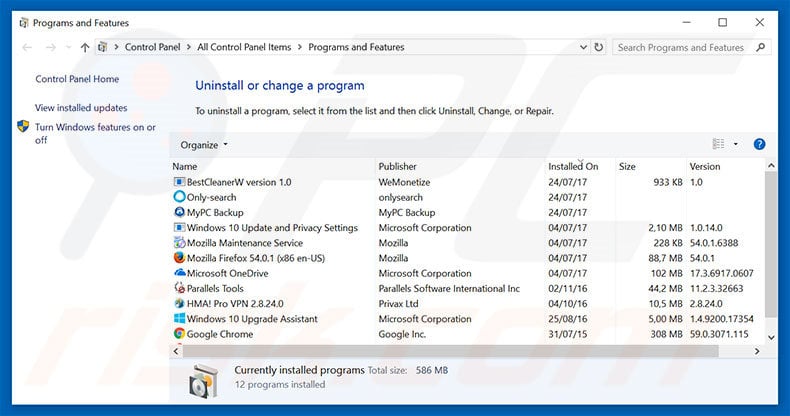Click the MyPC Backup icon
This screenshot has height=416, width=790.
(179, 212)
